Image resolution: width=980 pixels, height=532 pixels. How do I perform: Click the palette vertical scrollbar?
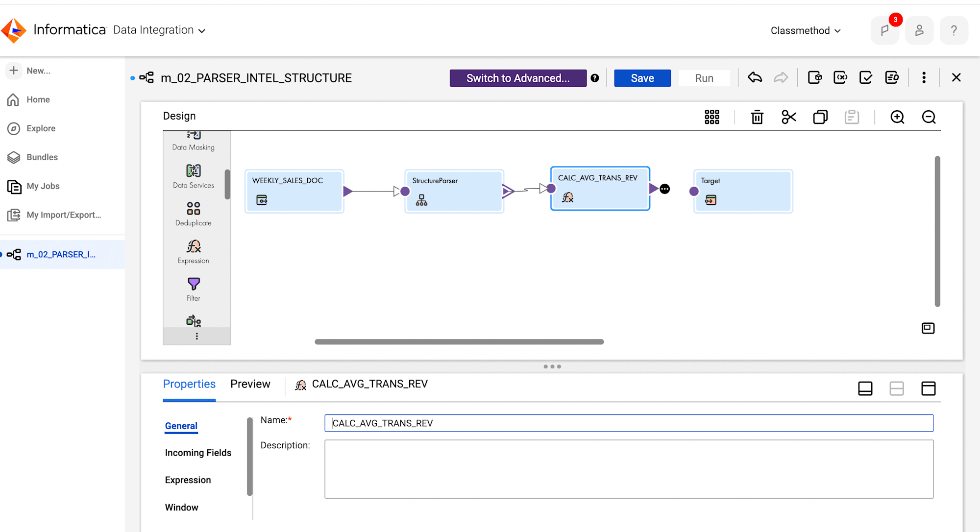tap(227, 184)
